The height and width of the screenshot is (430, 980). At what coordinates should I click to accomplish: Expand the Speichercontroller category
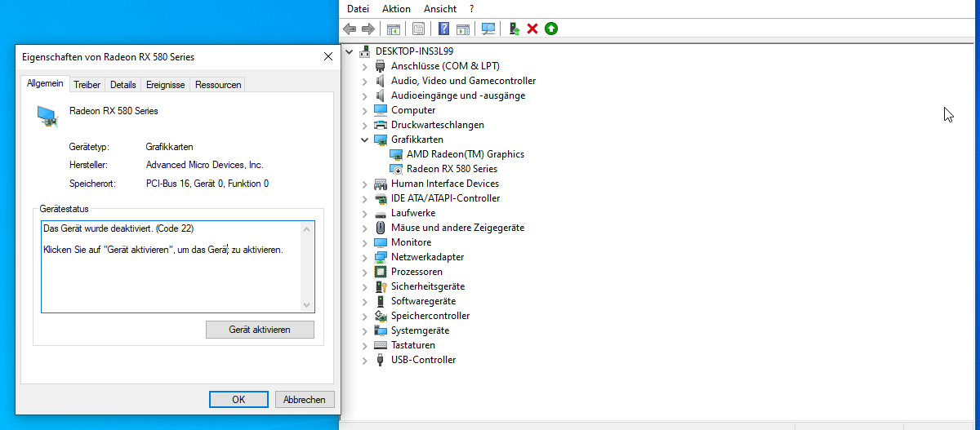pos(365,316)
